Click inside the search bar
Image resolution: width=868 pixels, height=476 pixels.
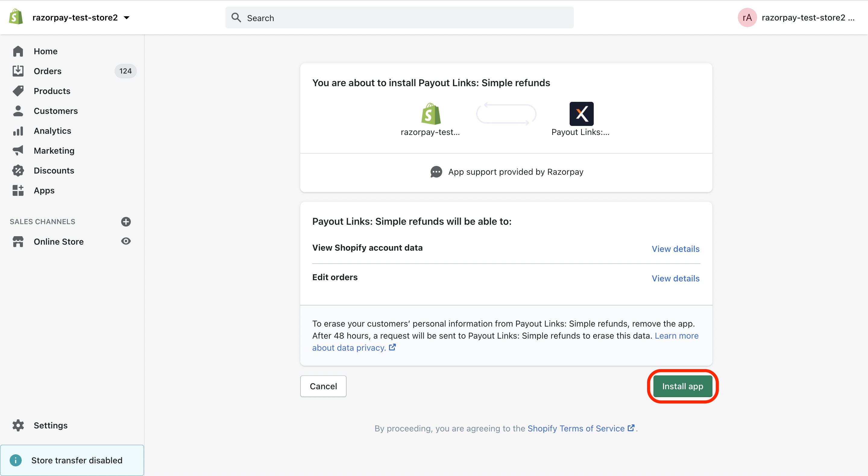point(399,17)
